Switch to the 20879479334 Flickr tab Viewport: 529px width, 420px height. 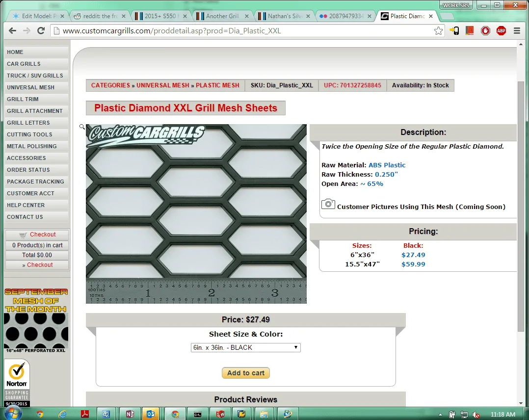coord(345,16)
